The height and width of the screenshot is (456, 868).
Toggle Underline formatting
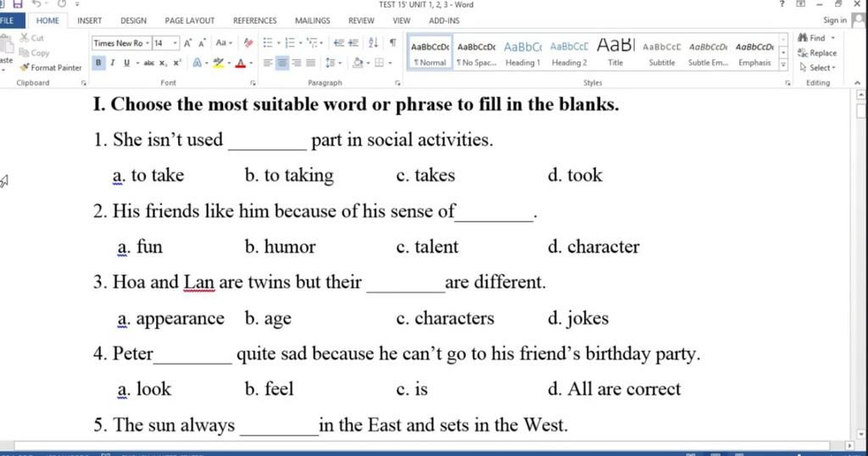(x=127, y=63)
